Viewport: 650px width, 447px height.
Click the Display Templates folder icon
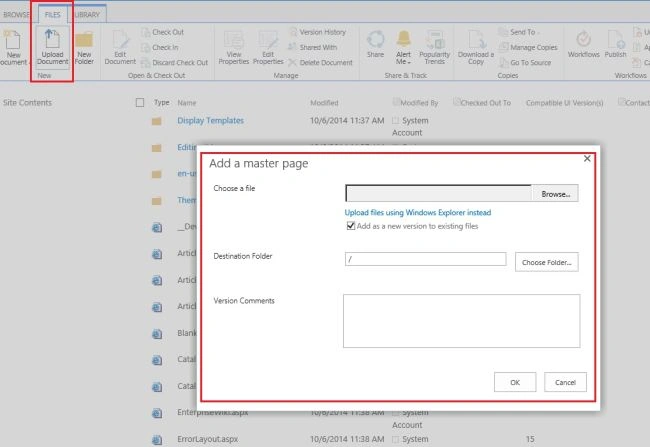point(157,121)
